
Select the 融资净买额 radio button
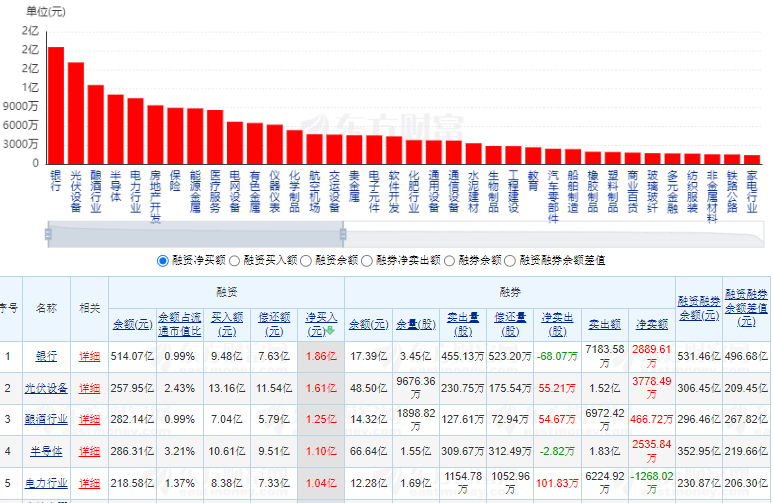[163, 260]
